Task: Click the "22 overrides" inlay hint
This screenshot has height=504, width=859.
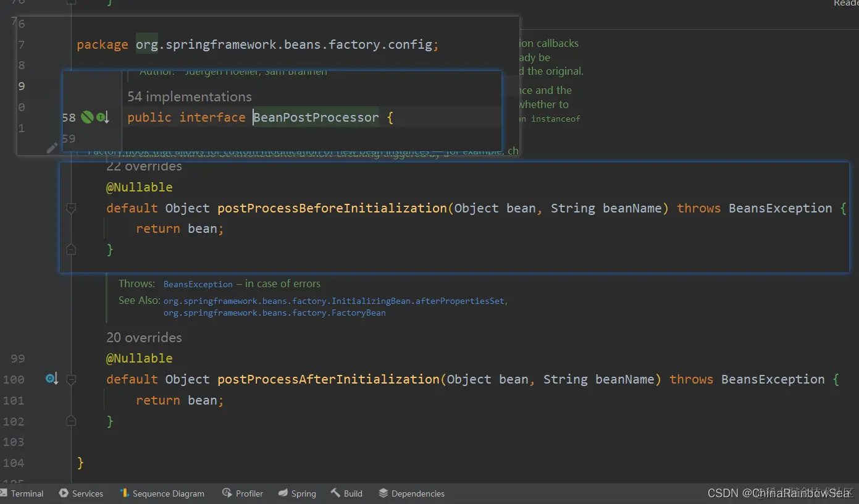Action: coord(144,166)
